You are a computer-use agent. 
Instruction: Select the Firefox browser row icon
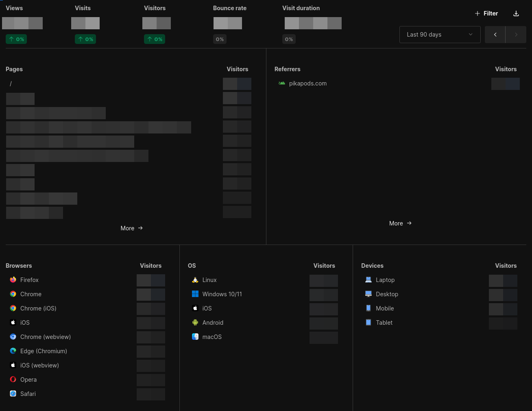pos(13,280)
